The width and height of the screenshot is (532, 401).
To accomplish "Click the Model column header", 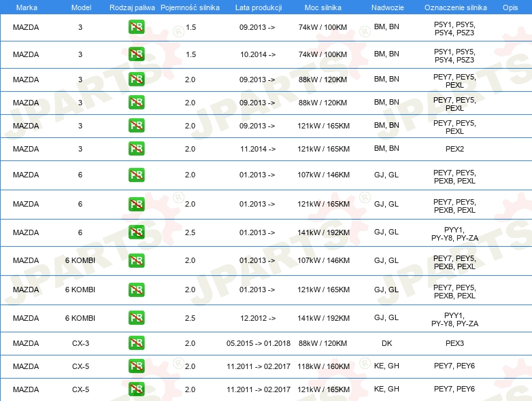I will pyautogui.click(x=81, y=7).
